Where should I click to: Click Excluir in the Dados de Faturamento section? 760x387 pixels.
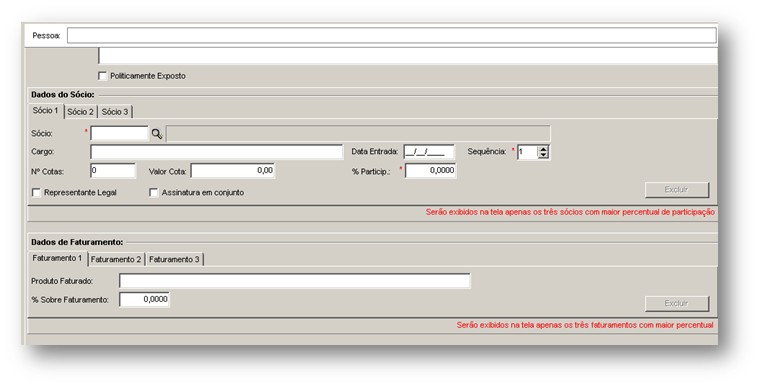click(677, 304)
